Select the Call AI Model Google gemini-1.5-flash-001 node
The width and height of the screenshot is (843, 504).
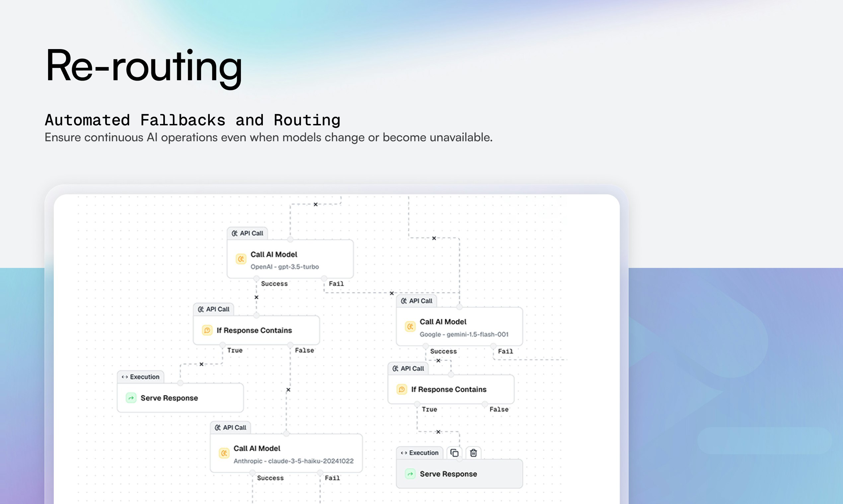coord(459,327)
